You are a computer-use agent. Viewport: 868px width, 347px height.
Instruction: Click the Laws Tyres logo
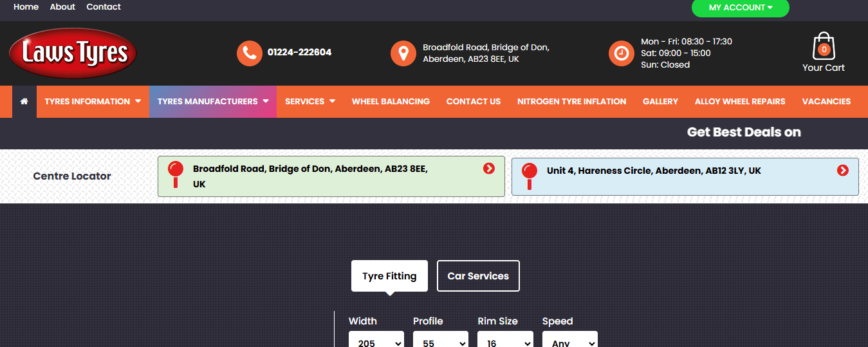tap(73, 53)
